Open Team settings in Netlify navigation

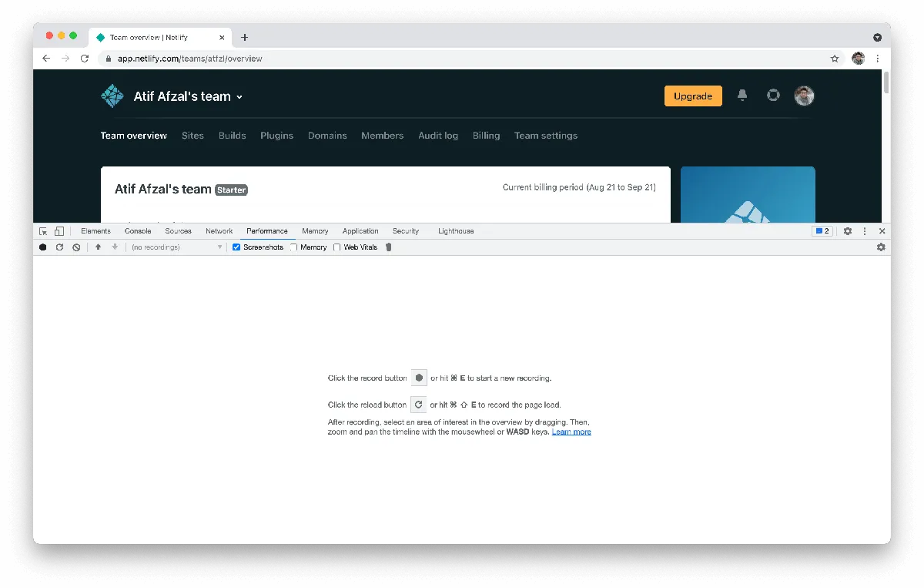coord(546,136)
